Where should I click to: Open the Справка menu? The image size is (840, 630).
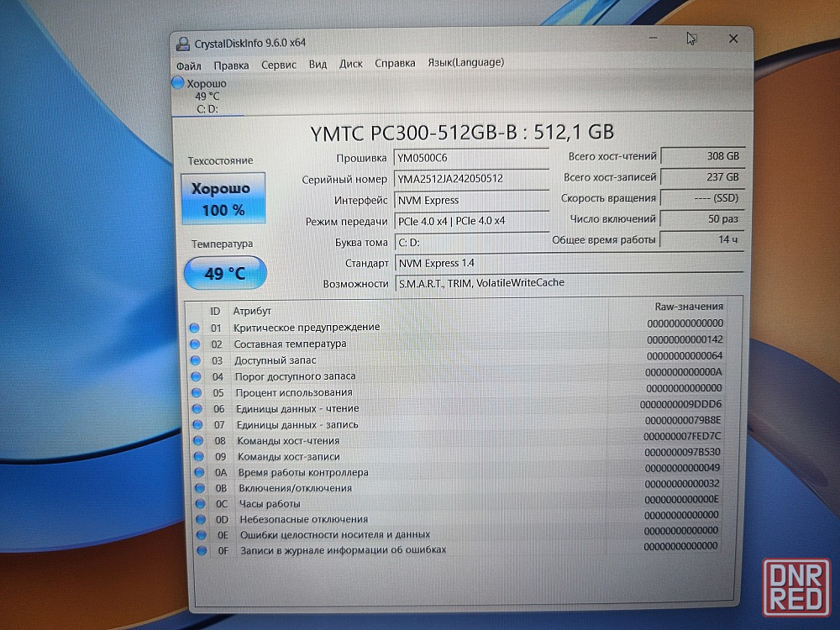coord(395,63)
